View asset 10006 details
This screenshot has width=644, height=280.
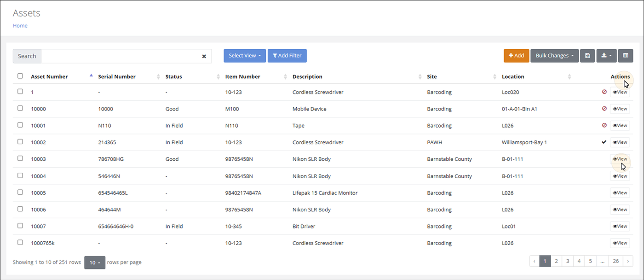[x=620, y=210]
